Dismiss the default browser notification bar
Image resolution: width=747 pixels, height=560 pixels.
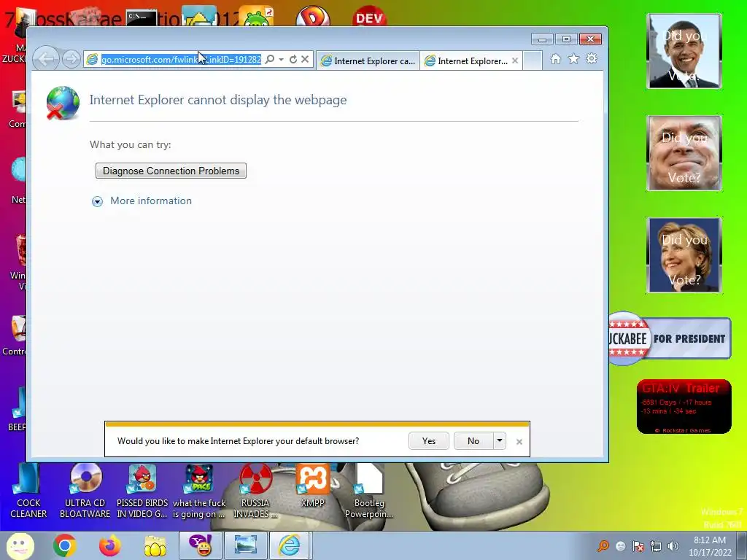coord(519,442)
